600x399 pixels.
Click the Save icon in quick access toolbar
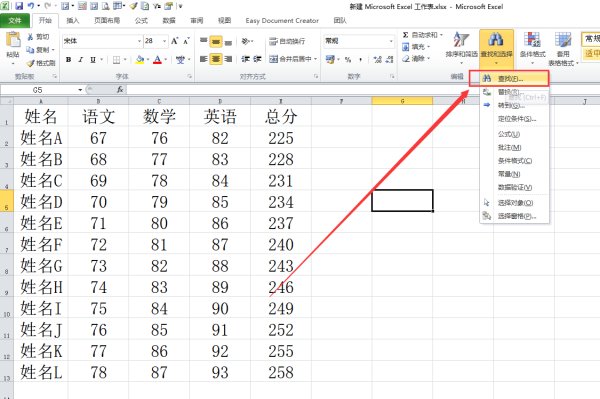[x=19, y=6]
